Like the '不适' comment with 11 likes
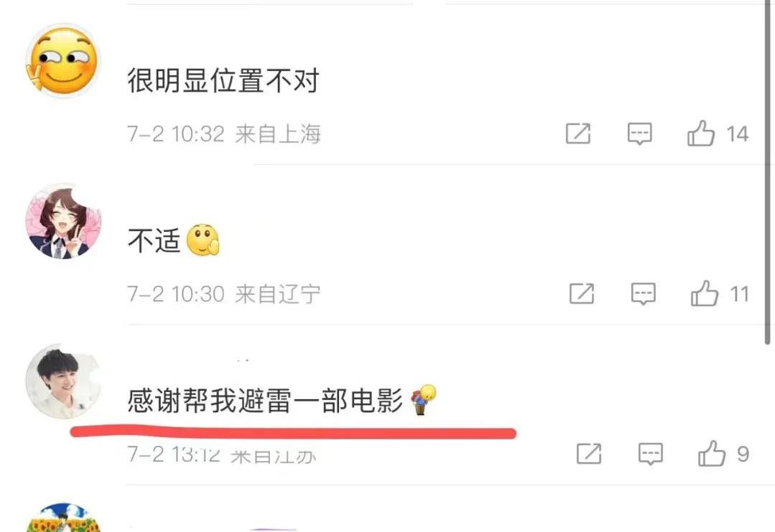The image size is (775, 532). [705, 294]
